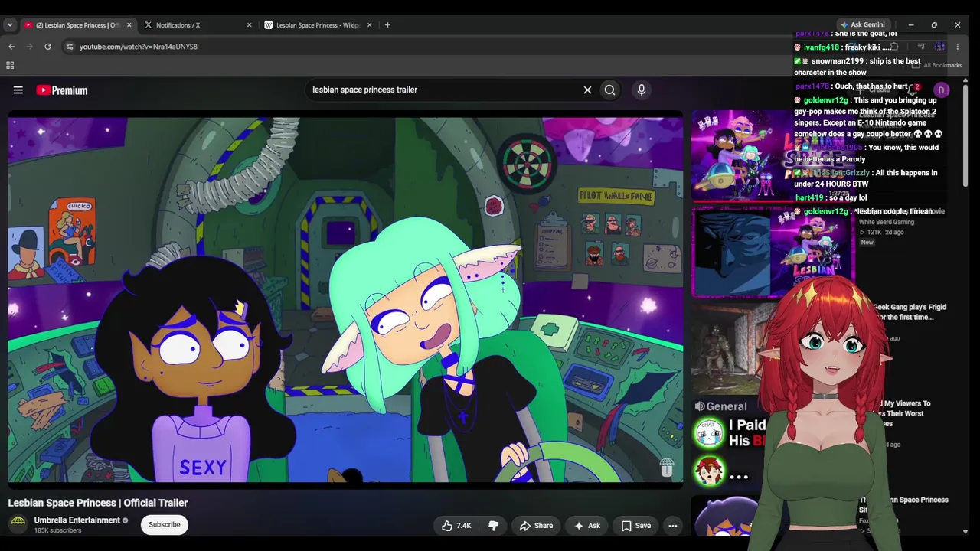Close the Wikipedia tab
Viewport: 980px width, 551px height.
369,25
